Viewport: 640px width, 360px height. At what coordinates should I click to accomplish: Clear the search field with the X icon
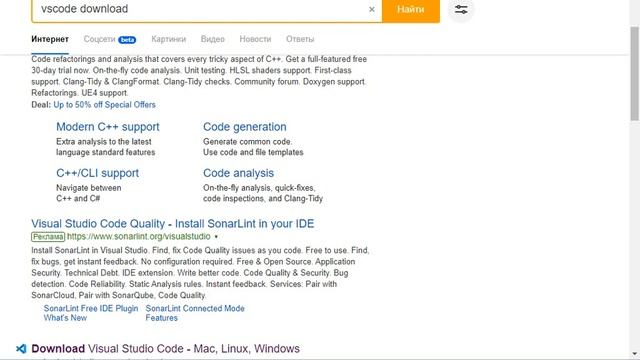coord(371,9)
